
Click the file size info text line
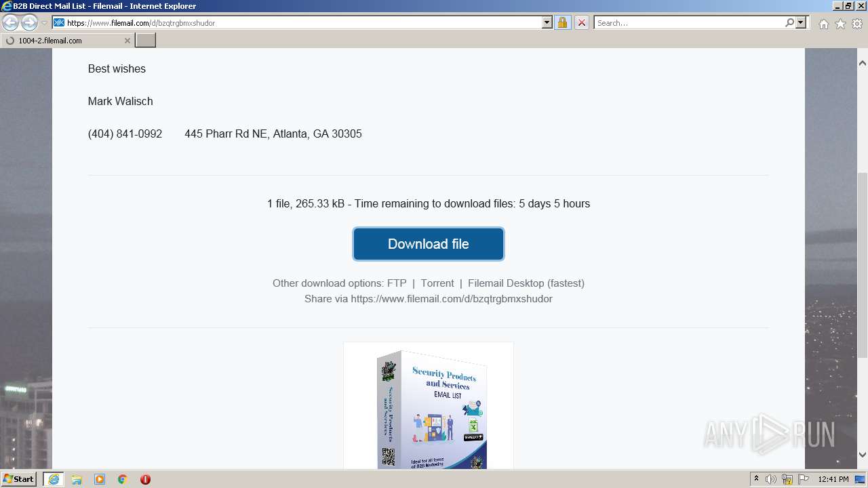click(429, 203)
